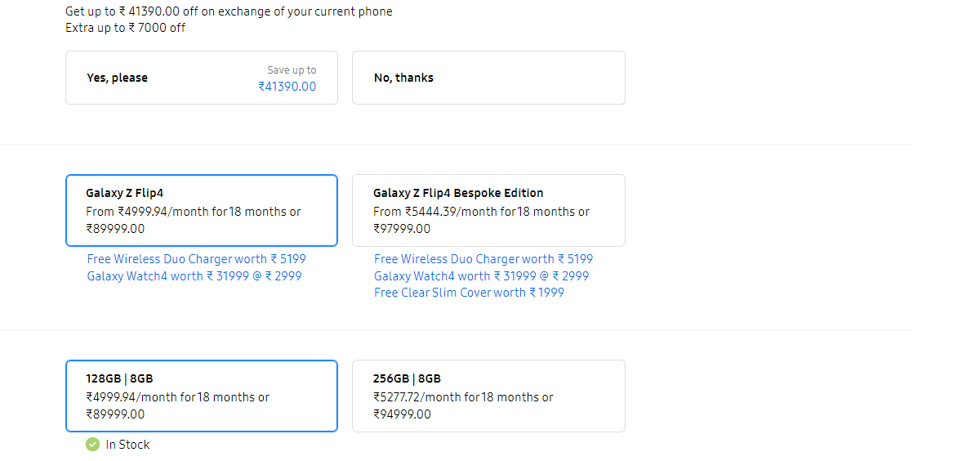The width and height of the screenshot is (980, 461).
Task: Click the "In Stock" status label
Action: 128,445
